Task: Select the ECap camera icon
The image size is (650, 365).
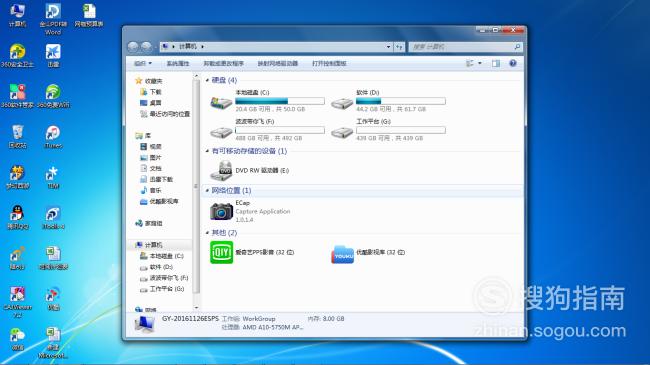Action: coord(221,211)
